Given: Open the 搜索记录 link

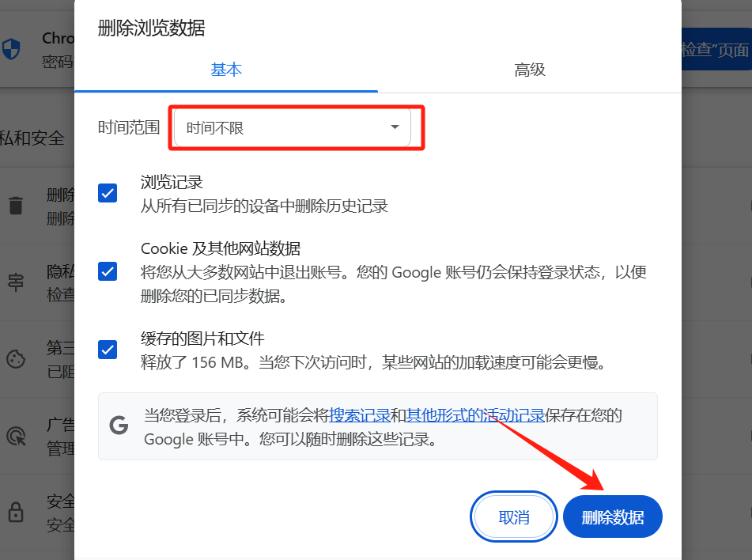Looking at the screenshot, I should pyautogui.click(x=360, y=415).
